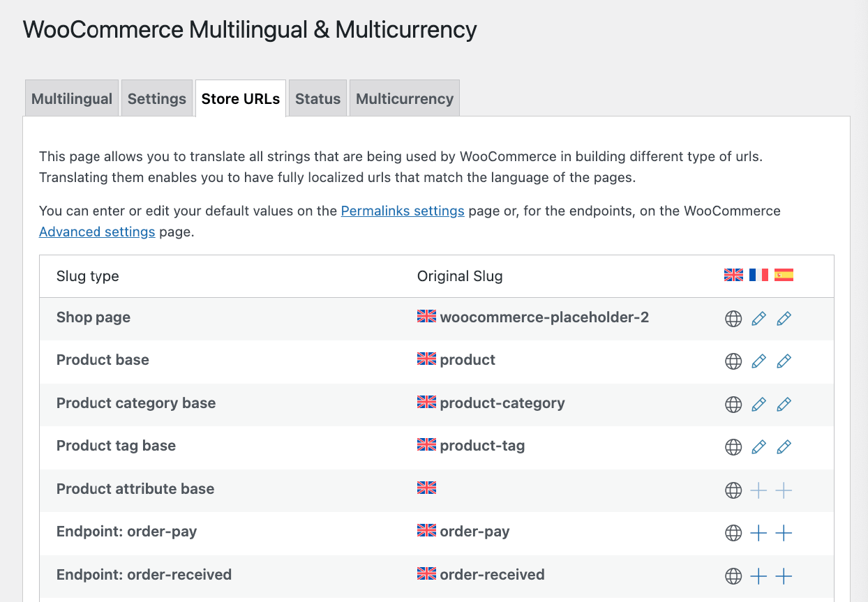
Task: Edit French translation for Shop page slug
Action: pyautogui.click(x=758, y=319)
